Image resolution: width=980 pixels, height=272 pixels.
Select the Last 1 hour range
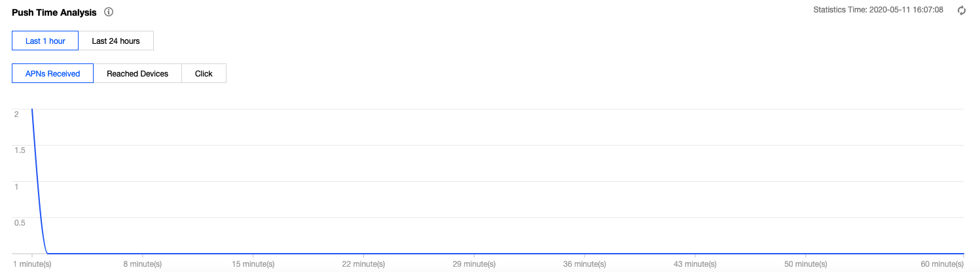[45, 41]
